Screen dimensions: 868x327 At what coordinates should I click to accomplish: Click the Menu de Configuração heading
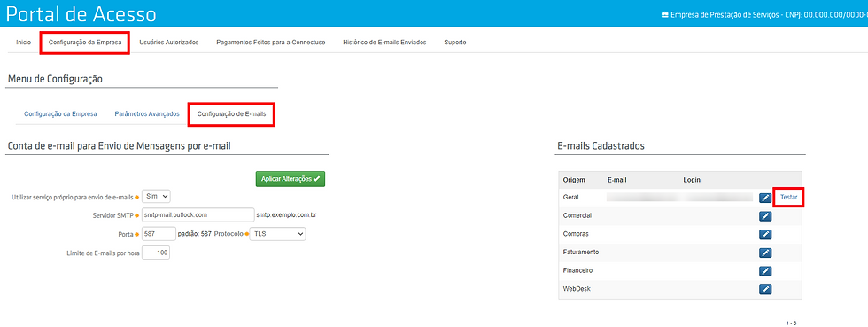click(55, 79)
